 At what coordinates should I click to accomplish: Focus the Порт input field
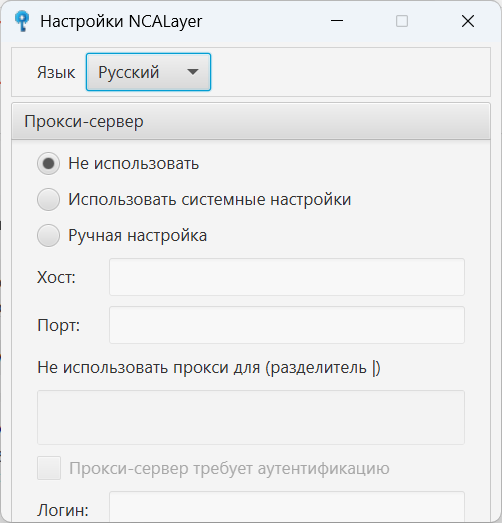point(287,325)
